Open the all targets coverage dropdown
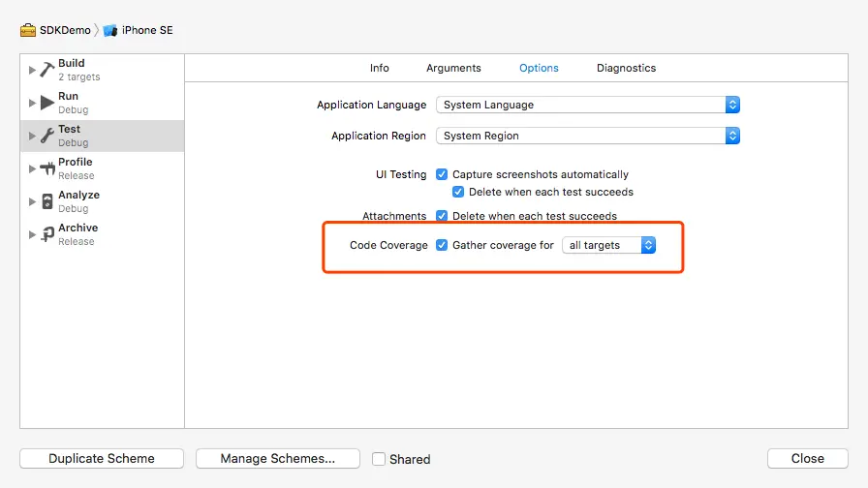This screenshot has height=488, width=868. point(609,245)
